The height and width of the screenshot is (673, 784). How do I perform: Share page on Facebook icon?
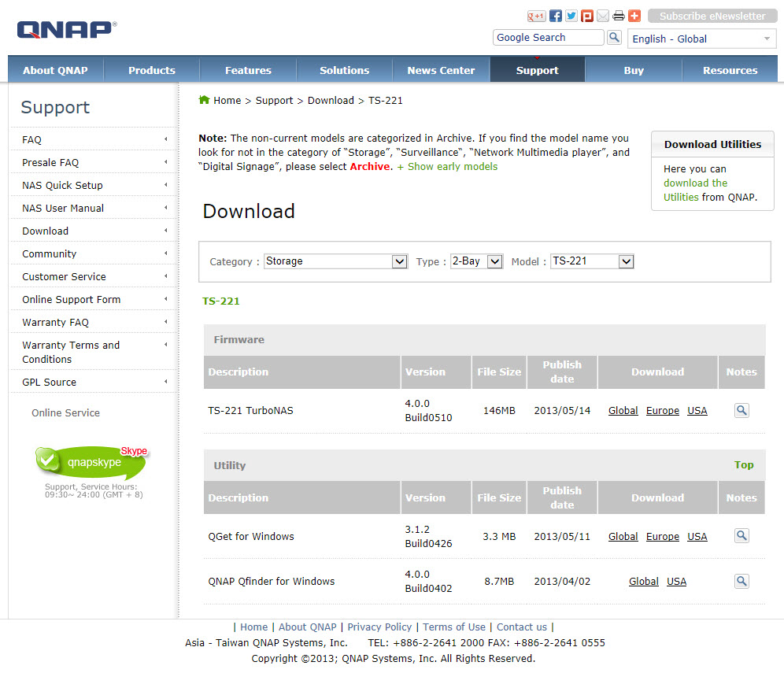point(556,16)
